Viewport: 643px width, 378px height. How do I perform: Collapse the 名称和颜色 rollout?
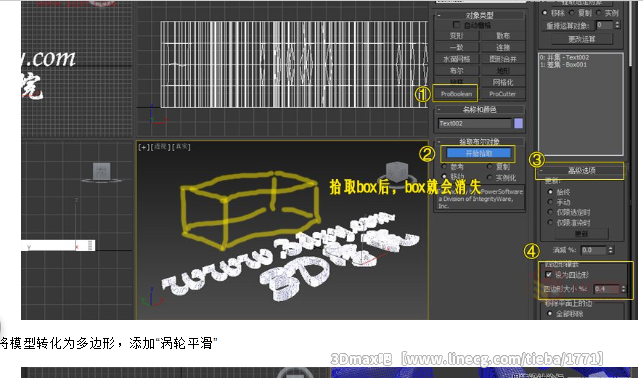479,109
